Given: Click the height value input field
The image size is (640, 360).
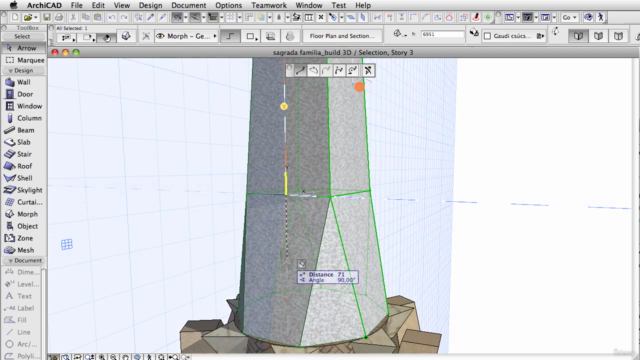Looking at the screenshot, I should click(442, 34).
